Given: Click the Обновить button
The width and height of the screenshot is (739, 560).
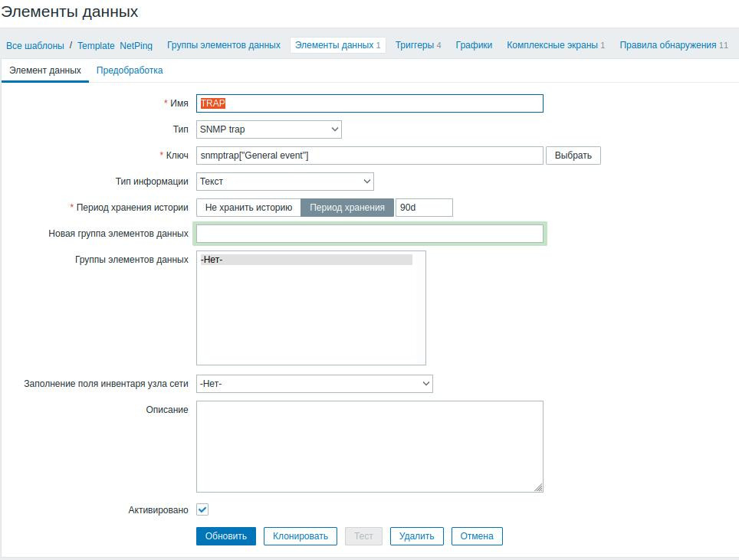Looking at the screenshot, I should point(226,536).
